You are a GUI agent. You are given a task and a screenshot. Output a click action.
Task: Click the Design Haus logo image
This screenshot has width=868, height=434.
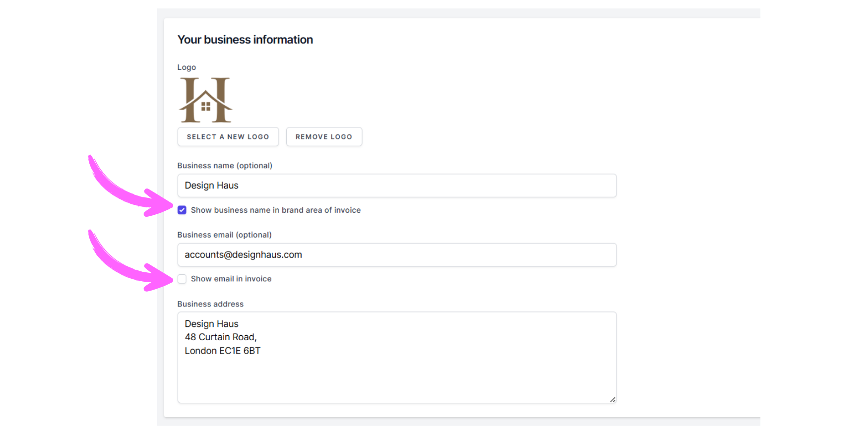205,100
